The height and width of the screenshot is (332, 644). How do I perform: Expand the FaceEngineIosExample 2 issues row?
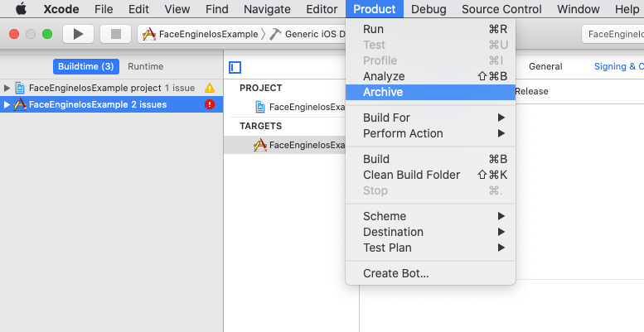[7, 104]
